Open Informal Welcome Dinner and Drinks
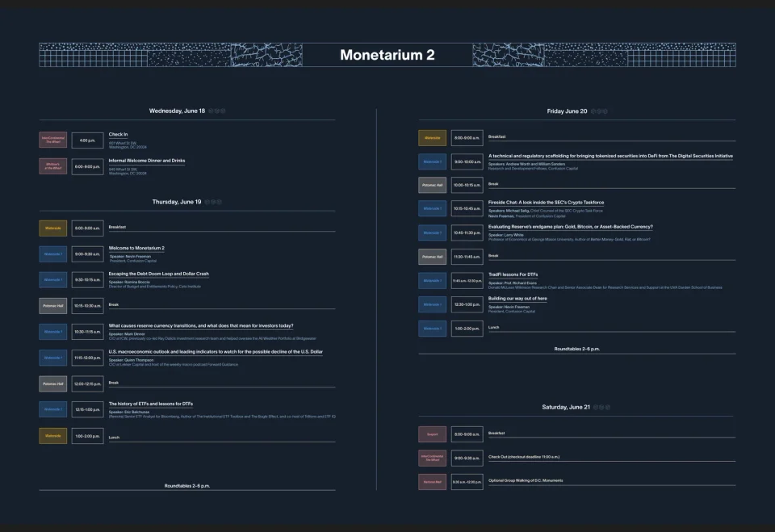 (147, 161)
